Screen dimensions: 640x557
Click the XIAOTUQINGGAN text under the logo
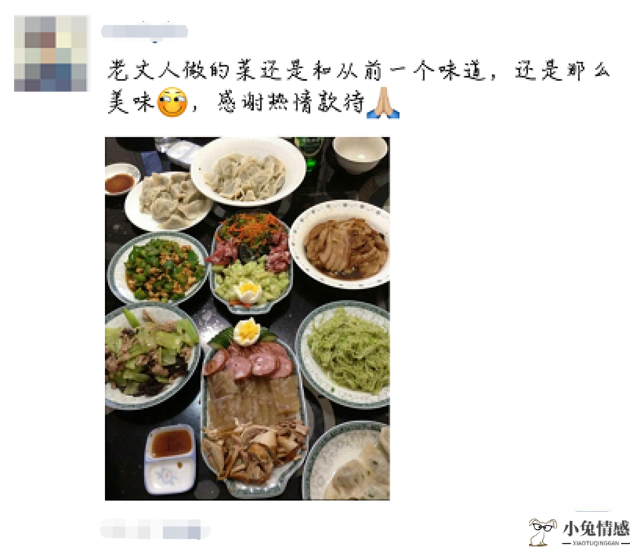pyautogui.click(x=596, y=543)
